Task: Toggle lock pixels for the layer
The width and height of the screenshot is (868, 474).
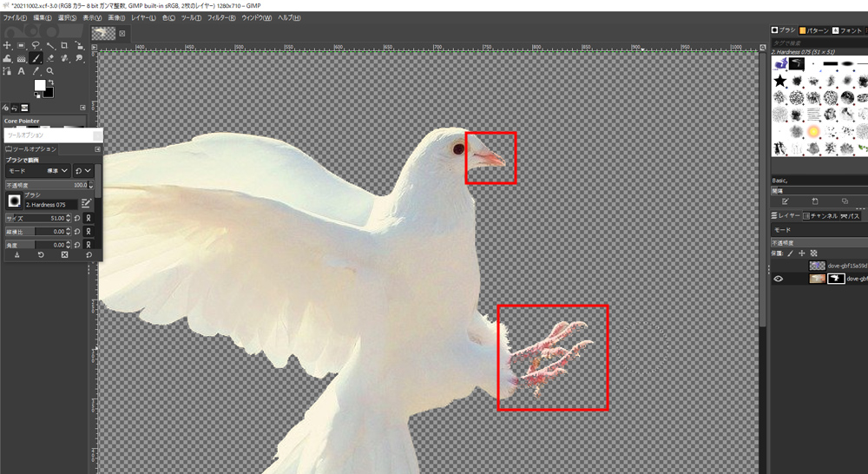Action: pos(790,253)
